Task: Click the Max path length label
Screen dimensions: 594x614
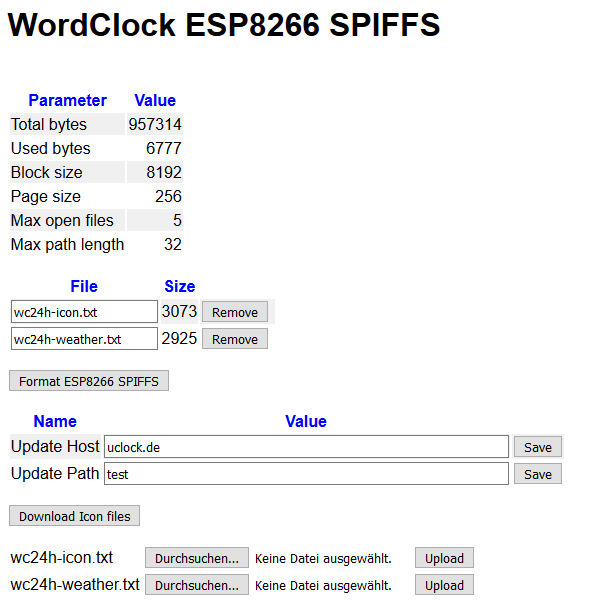Action: pos(67,244)
